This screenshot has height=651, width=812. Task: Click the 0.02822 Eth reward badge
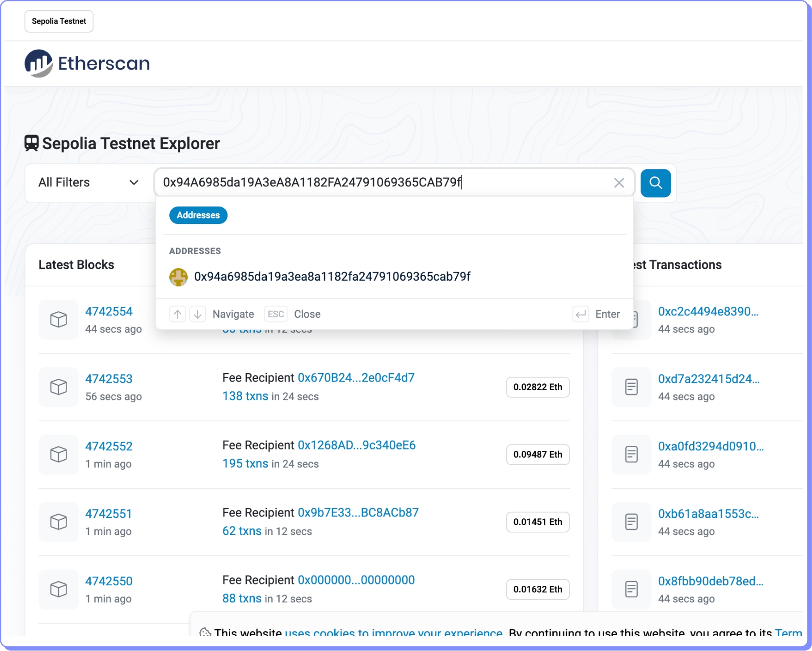(x=538, y=387)
